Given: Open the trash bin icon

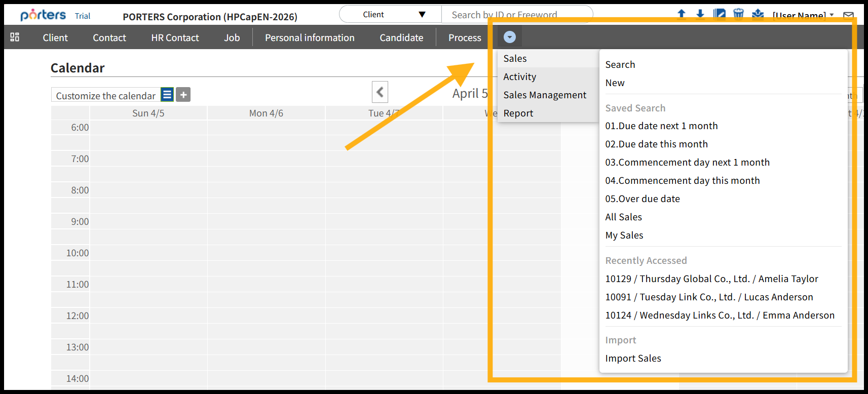Looking at the screenshot, I should pos(738,14).
